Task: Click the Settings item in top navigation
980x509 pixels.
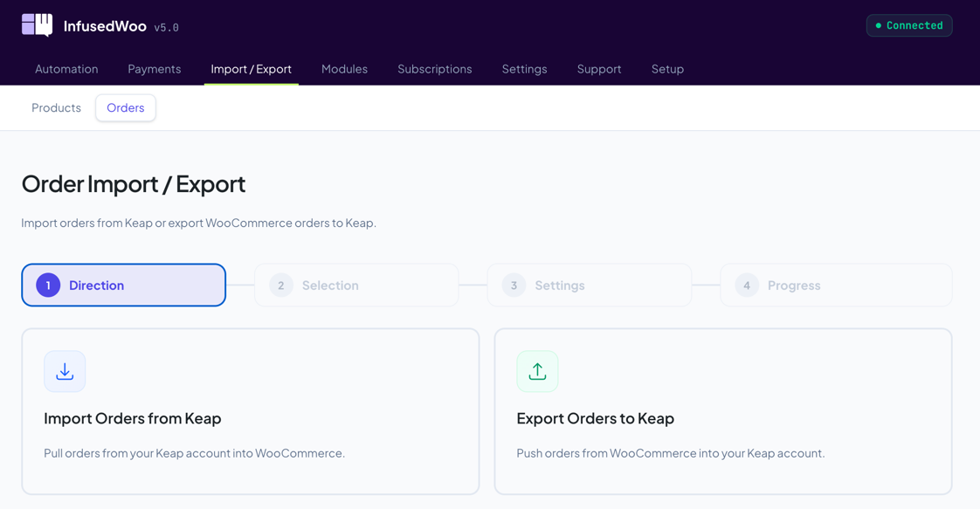Action: (x=524, y=69)
